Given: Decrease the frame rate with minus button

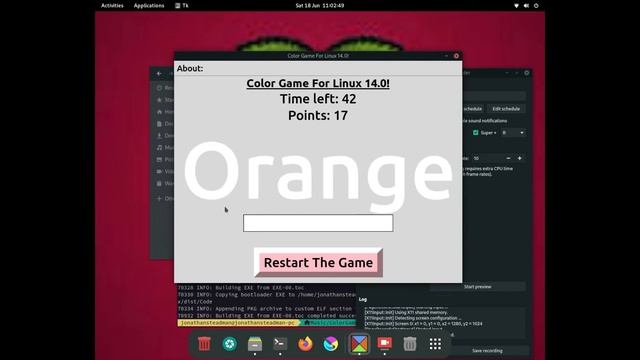Looking at the screenshot, I should pos(508,158).
